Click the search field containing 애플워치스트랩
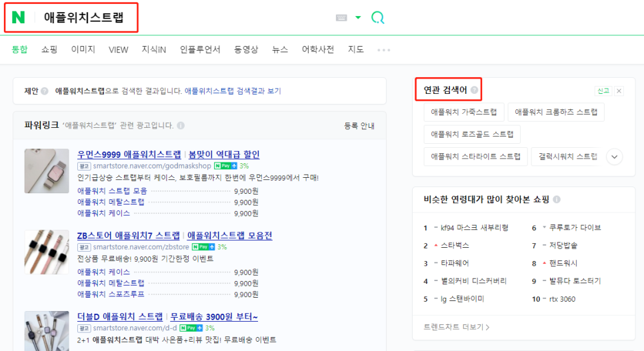The width and height of the screenshot is (644, 351). click(x=84, y=17)
